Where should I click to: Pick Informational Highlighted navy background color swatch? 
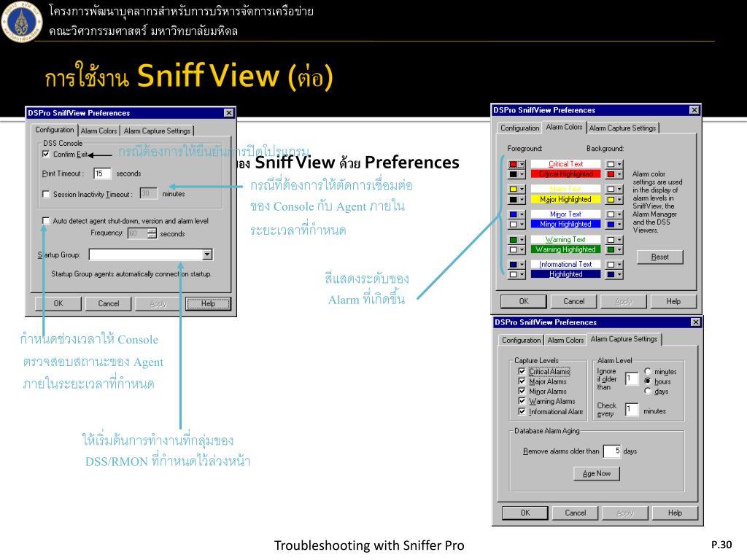[611, 274]
